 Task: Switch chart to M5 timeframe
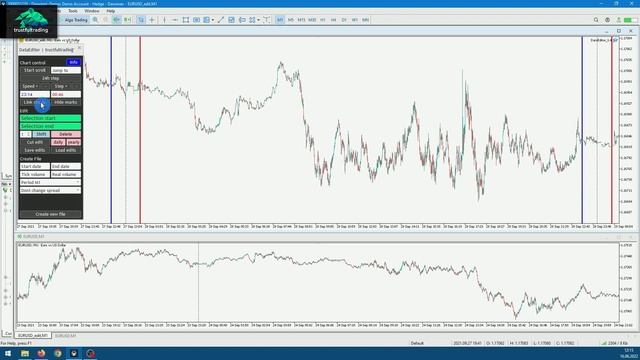tap(291, 20)
